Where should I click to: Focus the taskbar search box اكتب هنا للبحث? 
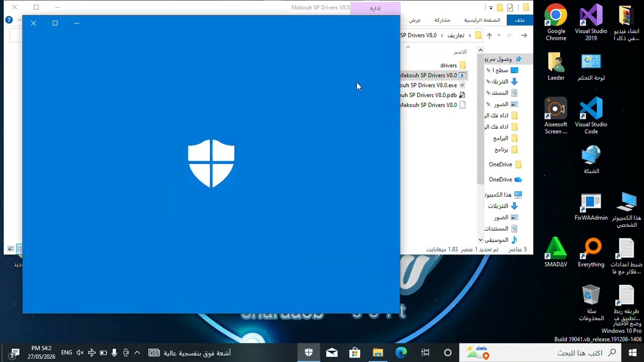[541, 352]
